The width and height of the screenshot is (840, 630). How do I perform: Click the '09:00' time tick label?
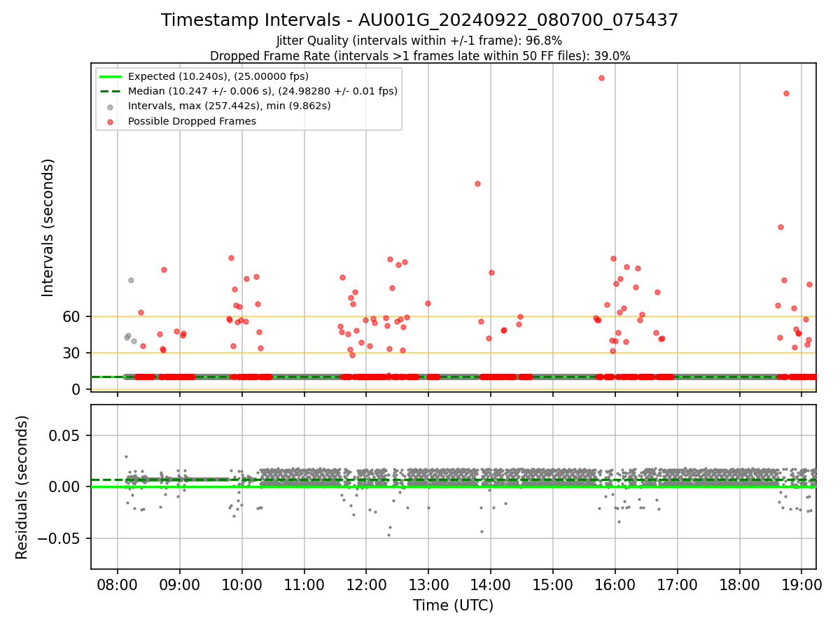[x=180, y=585]
